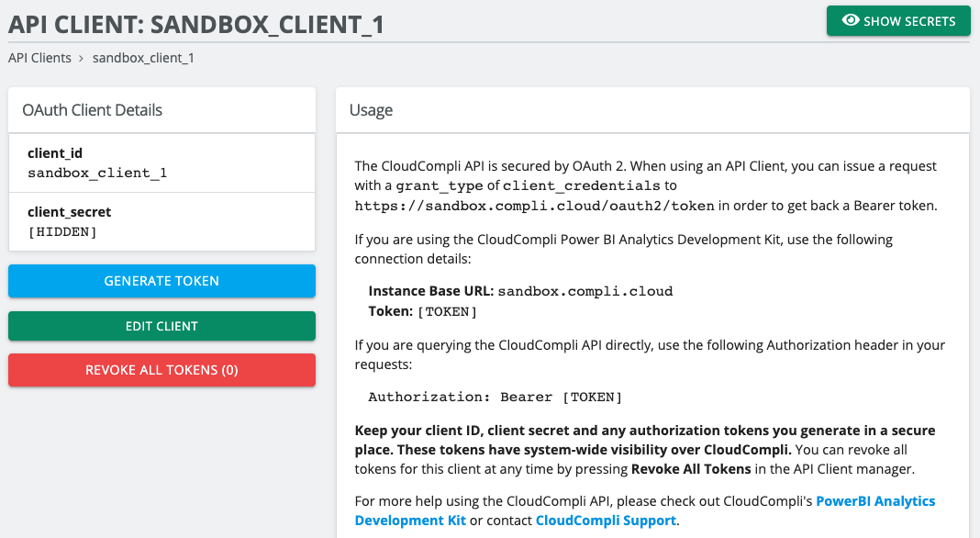Open PowerBI Analytics Development Kit link
Viewport: 980px width, 538px height.
coord(645,510)
